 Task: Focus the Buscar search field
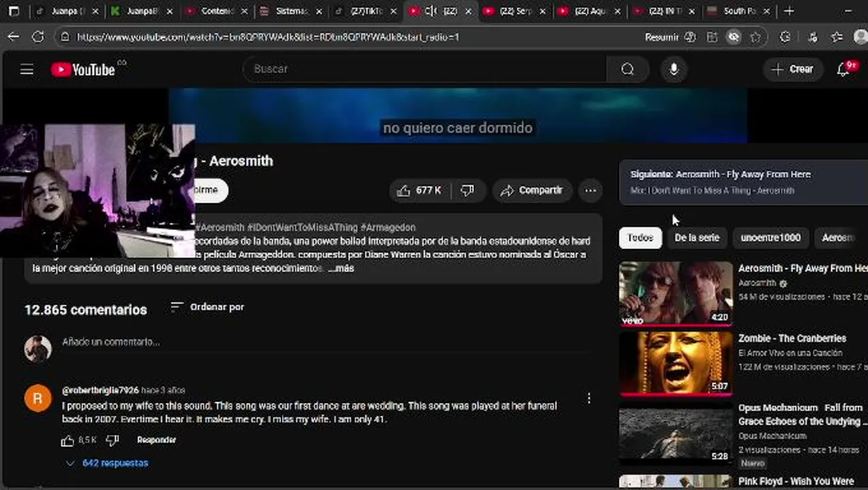(x=424, y=69)
